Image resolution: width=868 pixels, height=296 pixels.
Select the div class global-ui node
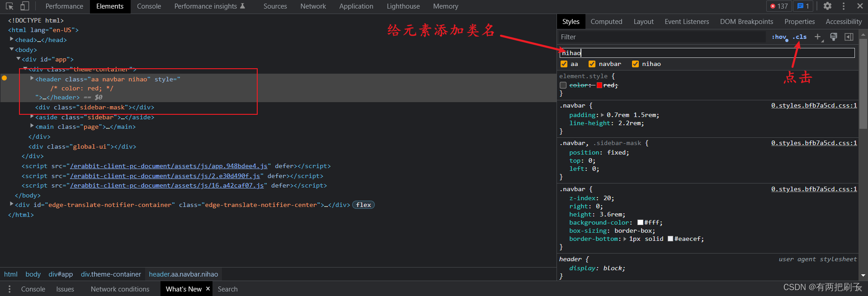82,147
